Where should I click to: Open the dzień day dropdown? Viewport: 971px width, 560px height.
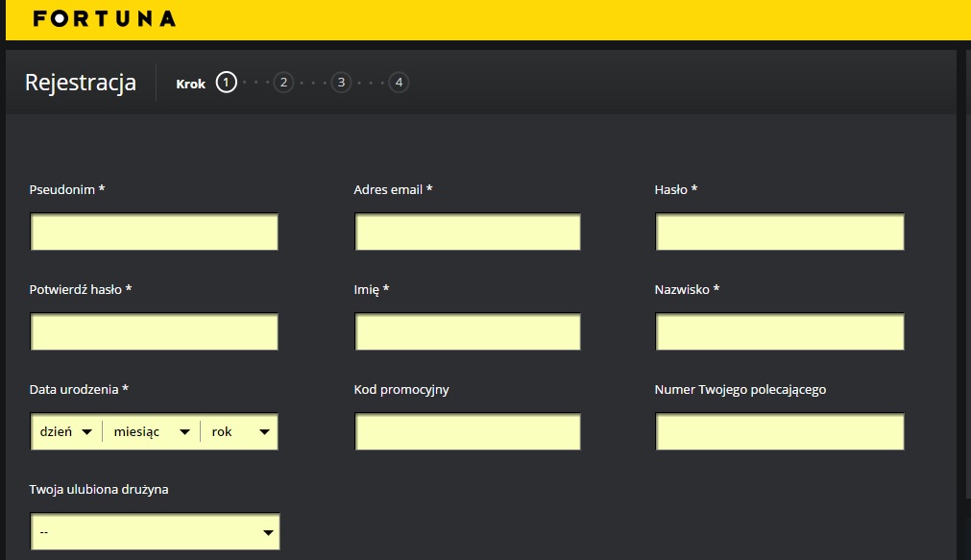point(65,432)
